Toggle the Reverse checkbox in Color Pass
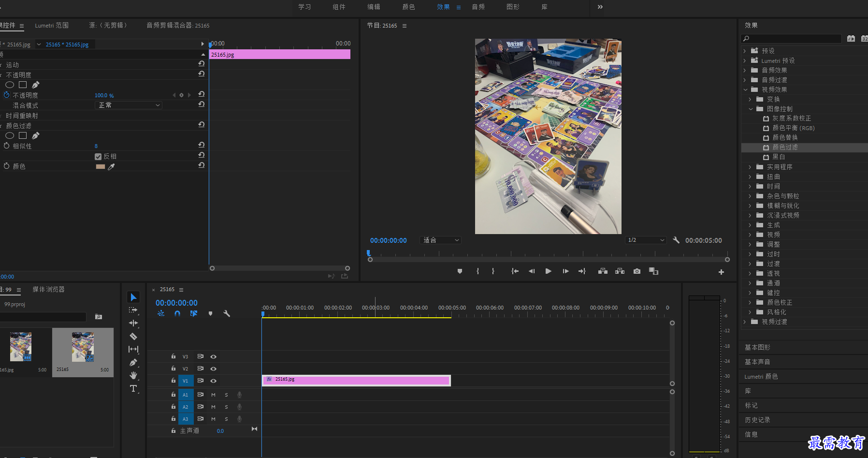 98,156
